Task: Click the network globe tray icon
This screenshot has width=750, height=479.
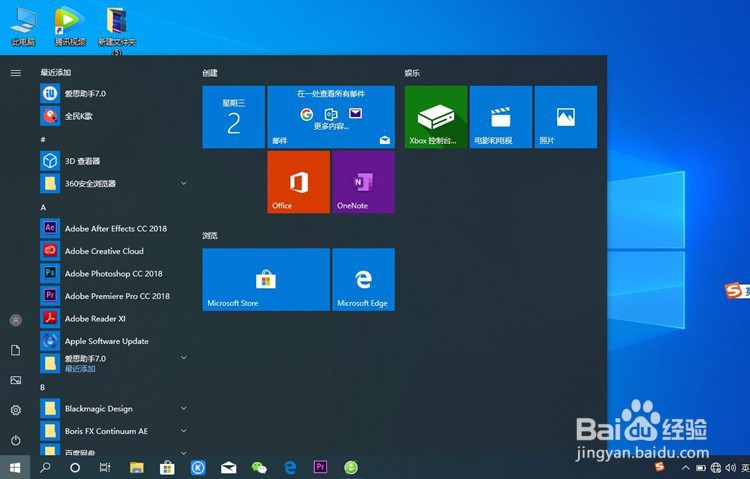Action: point(716,468)
